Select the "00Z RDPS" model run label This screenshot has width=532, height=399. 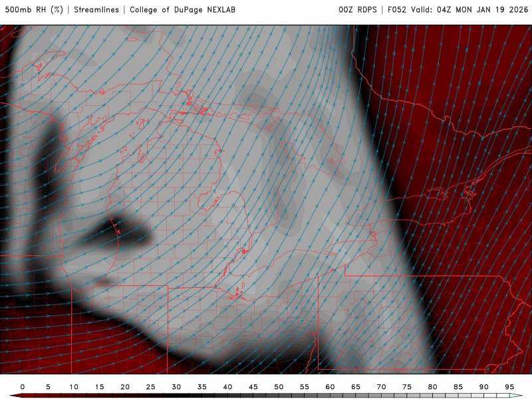[x=358, y=10]
